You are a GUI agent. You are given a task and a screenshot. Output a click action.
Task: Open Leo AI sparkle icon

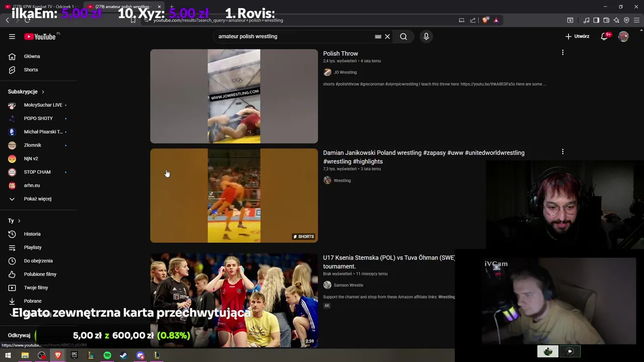(616, 20)
